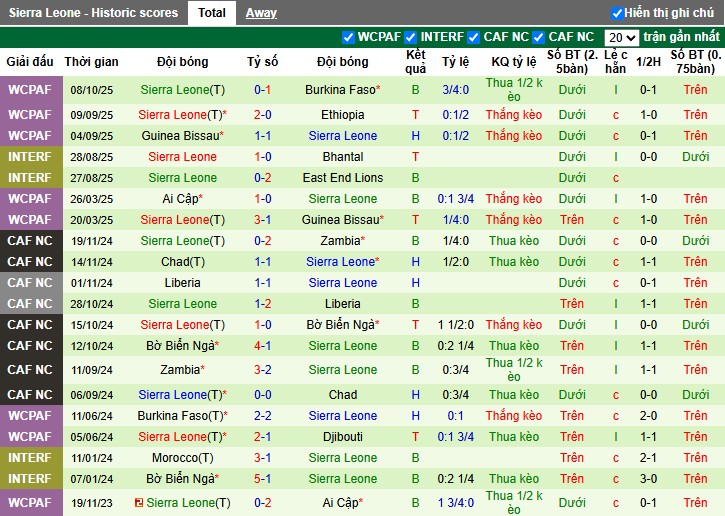Click the CAF NC badge on the 06/09/24 row
Image resolution: width=725 pixels, height=516 pixels.
pos(30,395)
